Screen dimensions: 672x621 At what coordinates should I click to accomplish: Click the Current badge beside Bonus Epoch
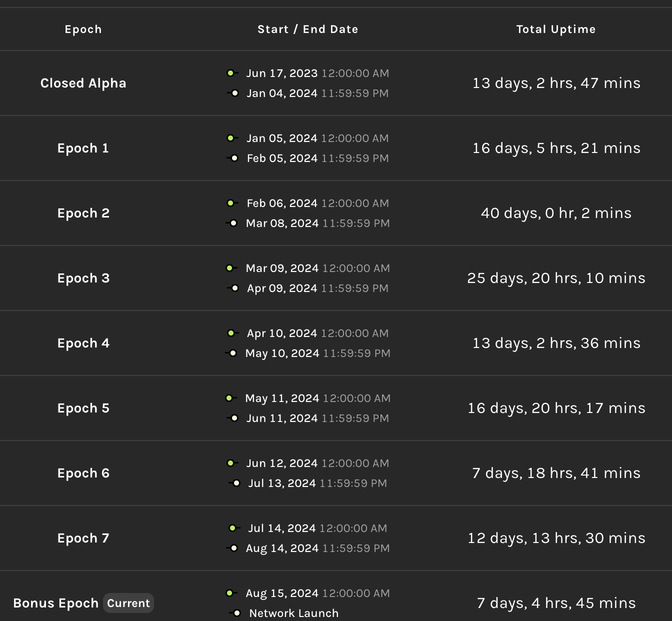[x=128, y=603]
